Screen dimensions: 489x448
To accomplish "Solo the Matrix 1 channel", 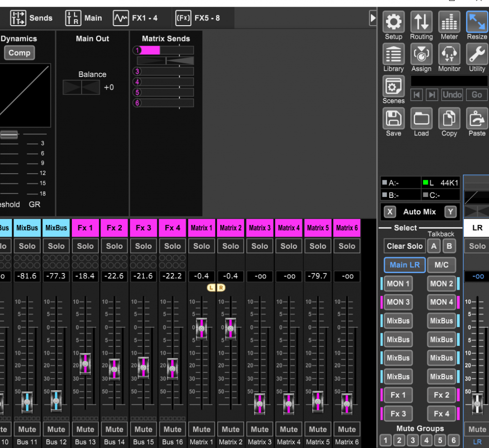I will pyautogui.click(x=202, y=246).
